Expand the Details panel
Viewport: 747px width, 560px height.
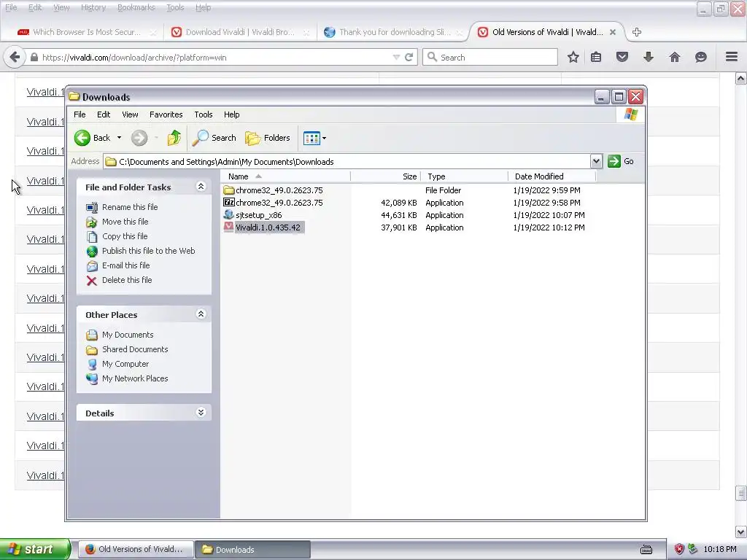tap(201, 413)
